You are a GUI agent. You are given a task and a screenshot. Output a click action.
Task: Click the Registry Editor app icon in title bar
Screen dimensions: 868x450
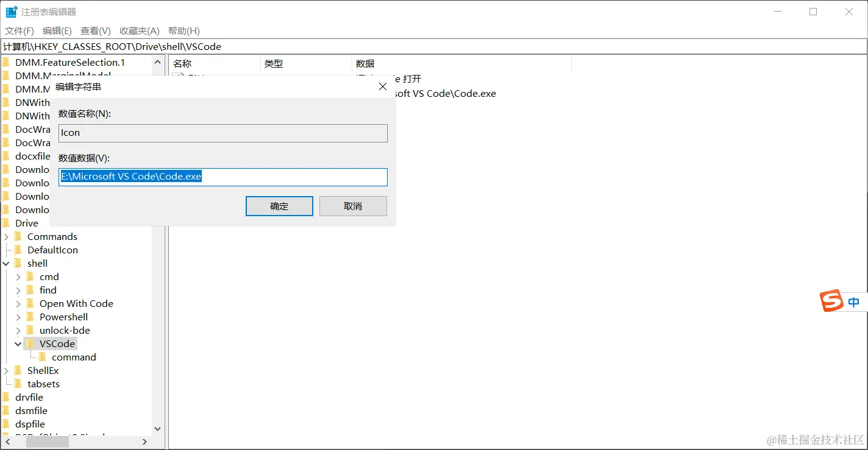(12, 12)
